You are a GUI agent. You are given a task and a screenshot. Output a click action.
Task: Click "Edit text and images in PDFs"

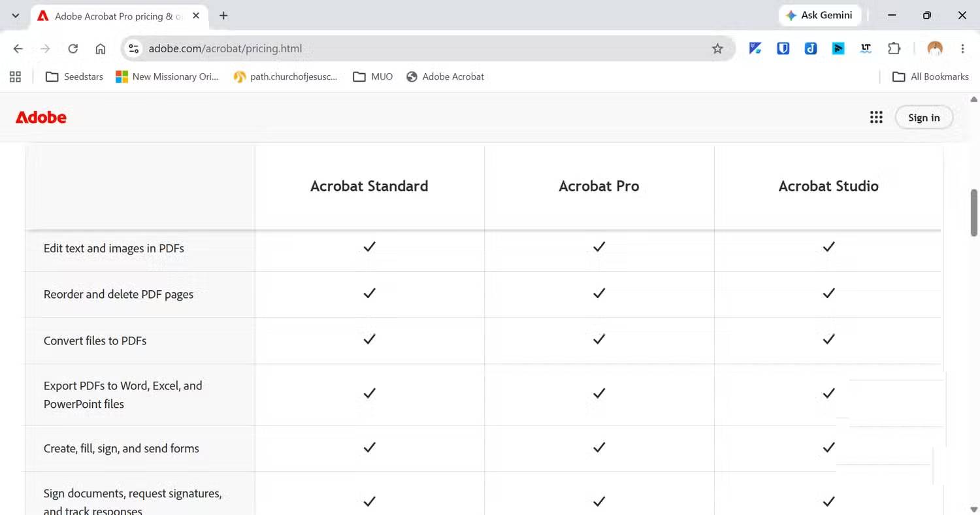point(114,248)
